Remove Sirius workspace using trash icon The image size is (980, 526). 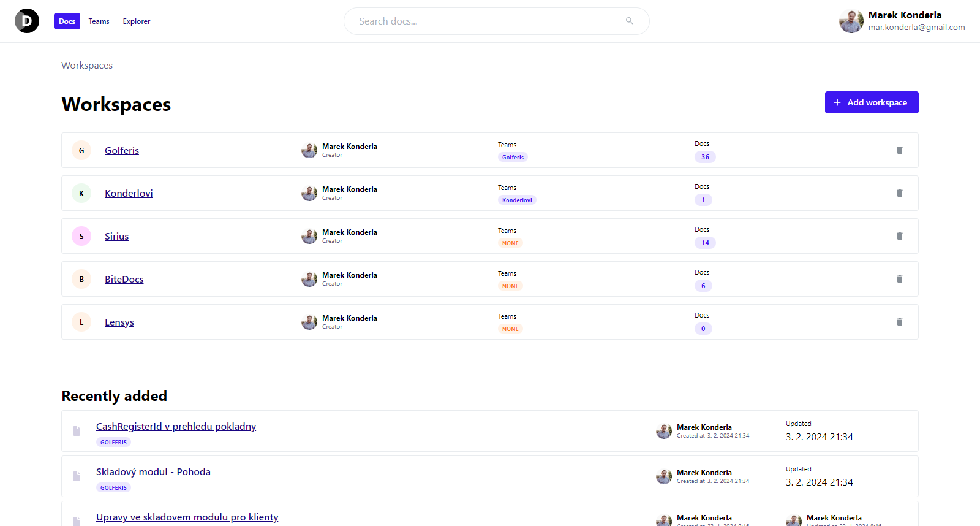tap(900, 236)
